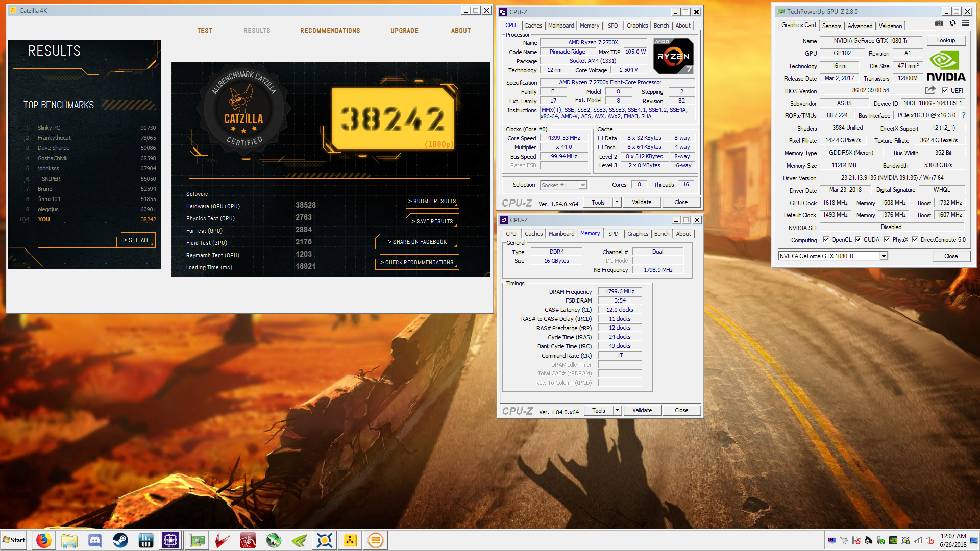Image resolution: width=980 pixels, height=551 pixels.
Task: Click the GPU-Z Name field
Action: pos(870,41)
